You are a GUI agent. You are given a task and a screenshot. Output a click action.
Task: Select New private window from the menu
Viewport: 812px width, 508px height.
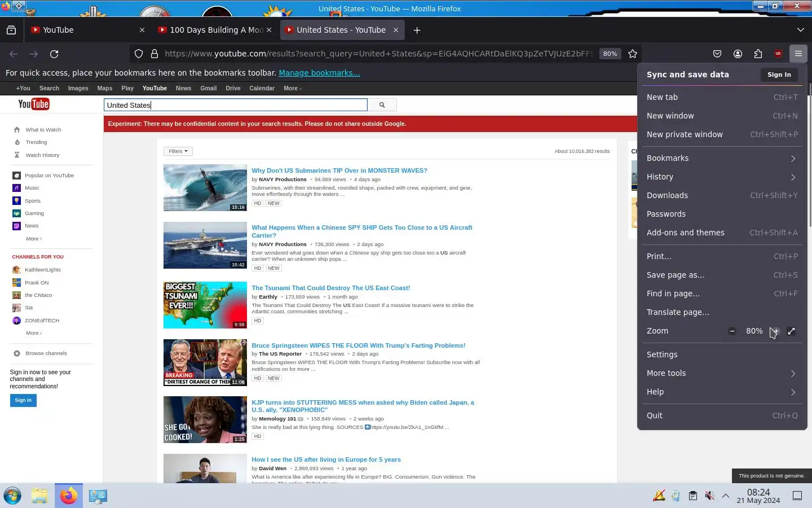[x=722, y=134]
